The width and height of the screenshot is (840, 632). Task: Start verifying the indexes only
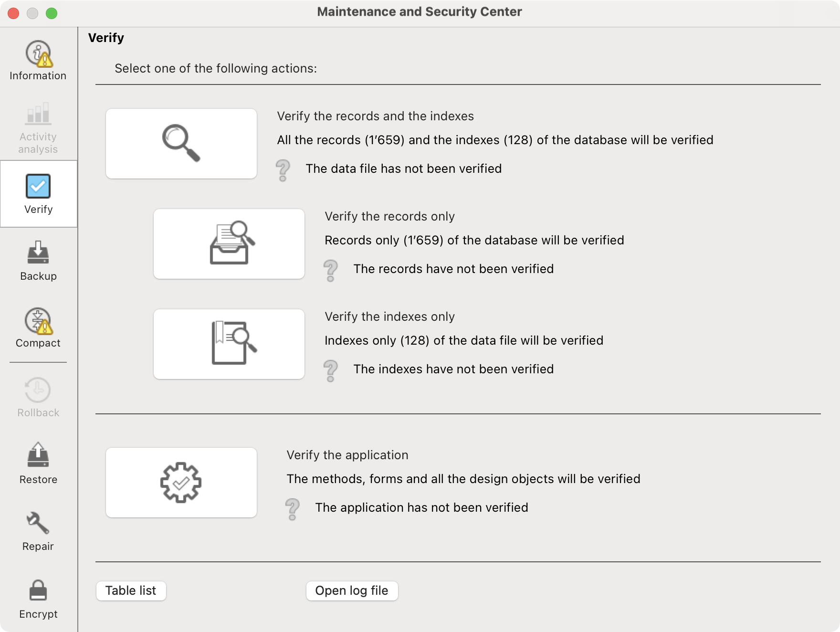coord(229,344)
